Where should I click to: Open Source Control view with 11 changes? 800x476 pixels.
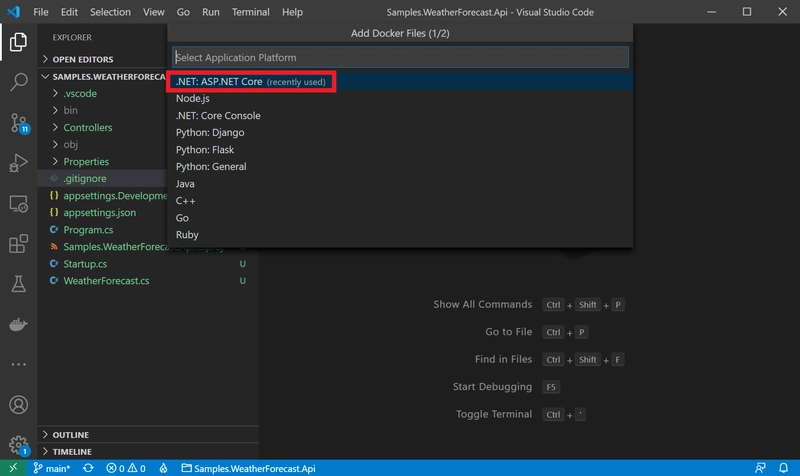click(x=19, y=123)
